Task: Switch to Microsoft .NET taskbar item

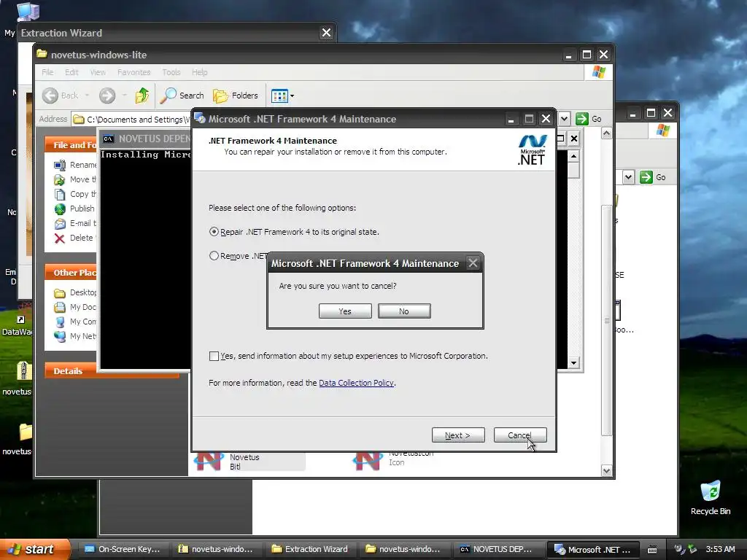Action: click(592, 549)
